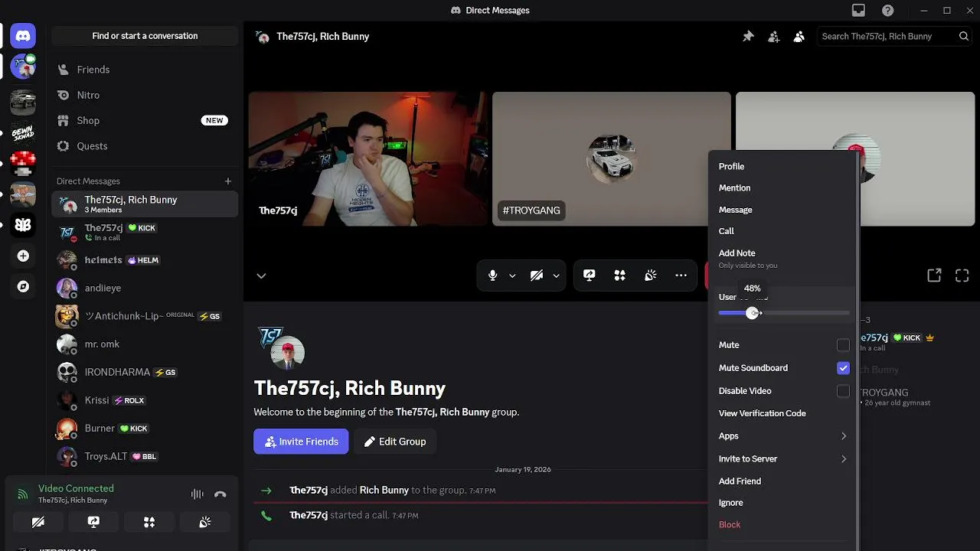Open the Troys.ALT direct message
Image resolution: width=980 pixels, height=551 pixels.
[145, 456]
